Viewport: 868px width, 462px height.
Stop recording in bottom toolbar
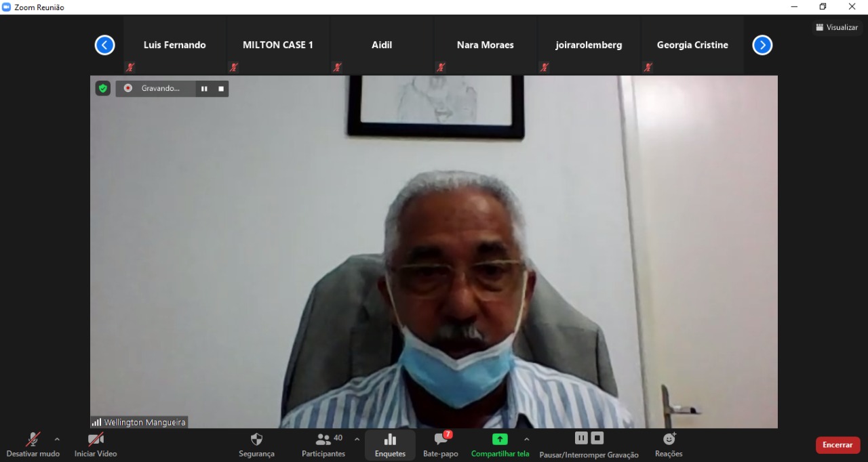(x=597, y=438)
